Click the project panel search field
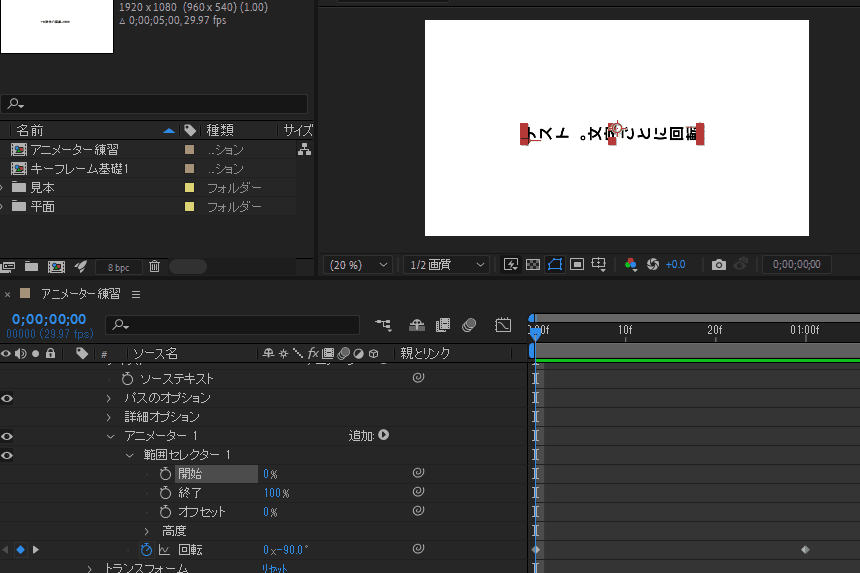The width and height of the screenshot is (860, 573). (x=154, y=103)
